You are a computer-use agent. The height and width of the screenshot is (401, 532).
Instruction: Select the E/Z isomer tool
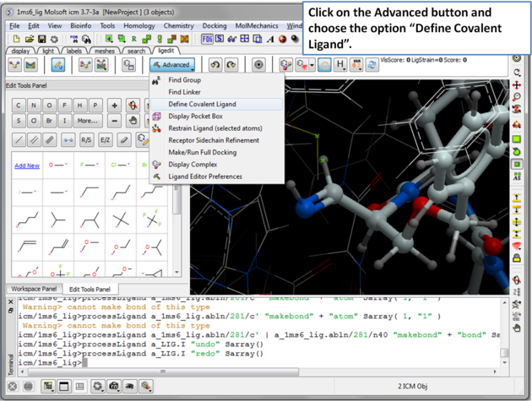(x=105, y=140)
